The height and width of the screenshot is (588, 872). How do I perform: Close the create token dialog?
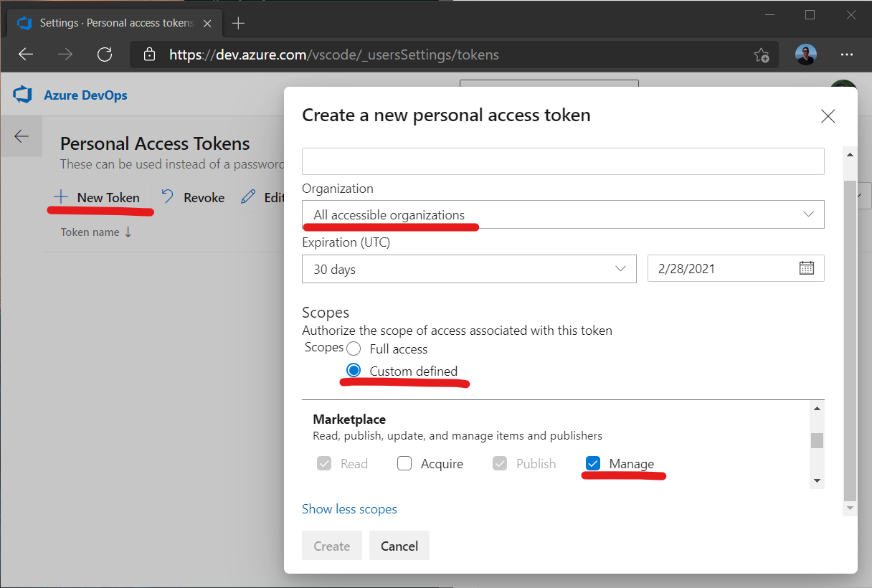click(x=828, y=116)
